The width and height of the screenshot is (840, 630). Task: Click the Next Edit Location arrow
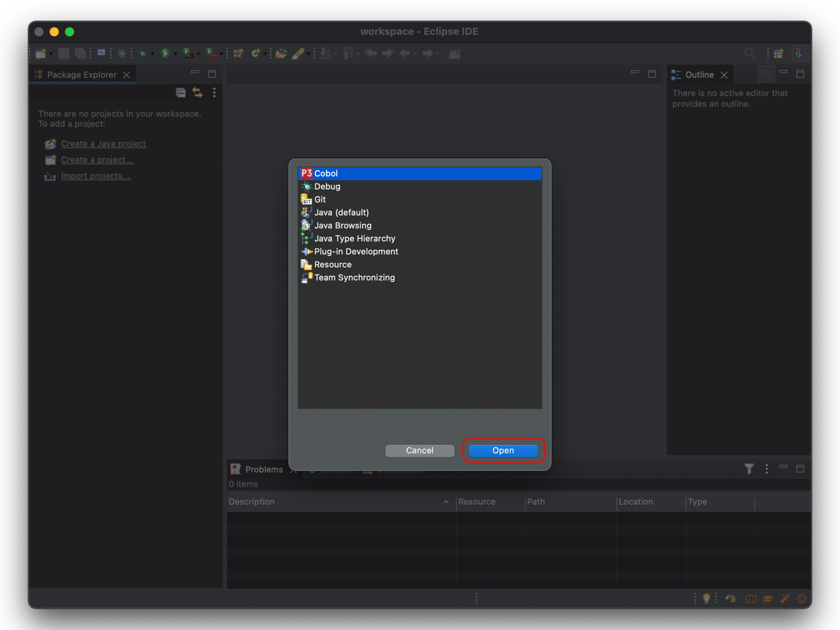388,54
